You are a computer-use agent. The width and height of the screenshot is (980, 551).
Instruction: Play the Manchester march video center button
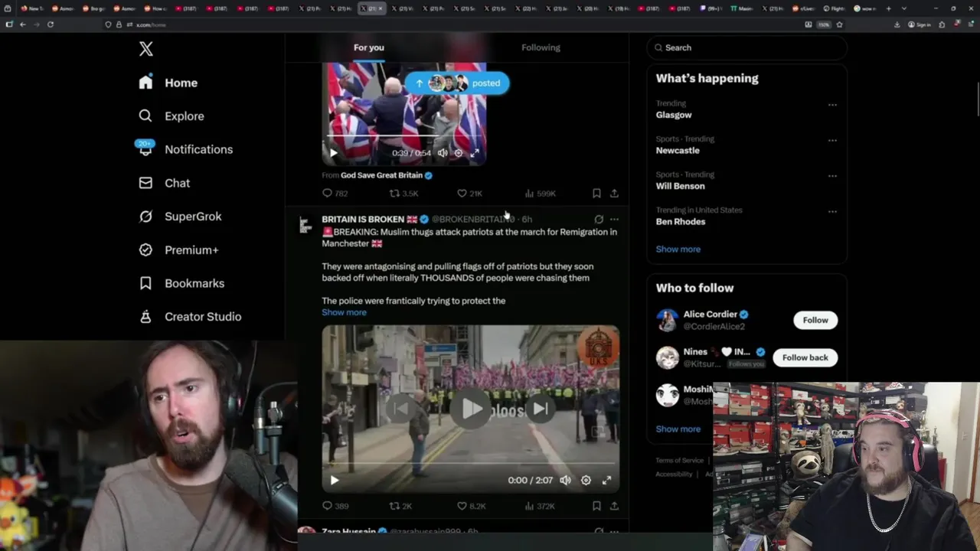(x=471, y=409)
